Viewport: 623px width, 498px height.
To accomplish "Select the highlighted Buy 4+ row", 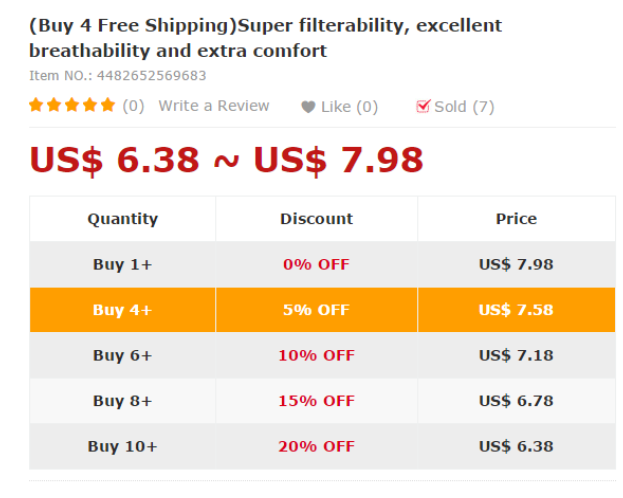I will [122, 310].
